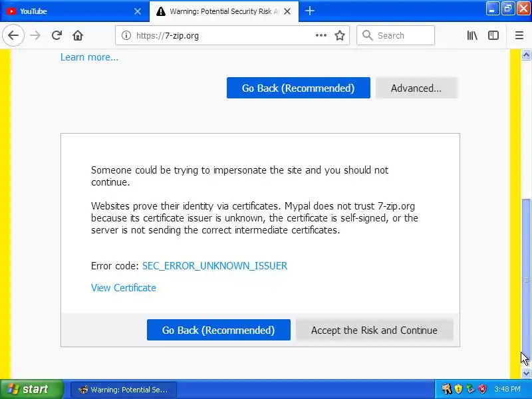Open SEC_ERROR_UNKNOWN_ISSUER error code link
532x399 pixels.
pyautogui.click(x=215, y=265)
